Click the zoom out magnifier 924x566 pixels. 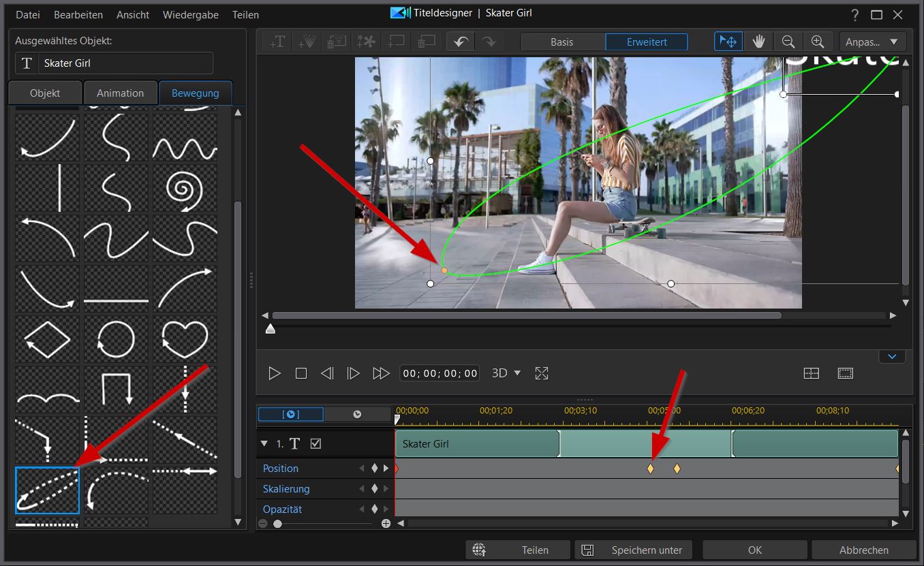pyautogui.click(x=788, y=42)
